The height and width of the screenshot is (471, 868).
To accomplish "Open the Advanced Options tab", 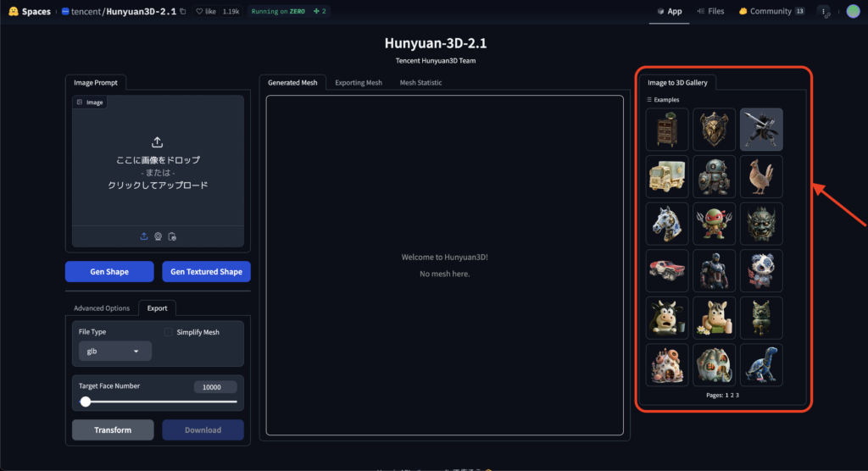I will (x=102, y=308).
